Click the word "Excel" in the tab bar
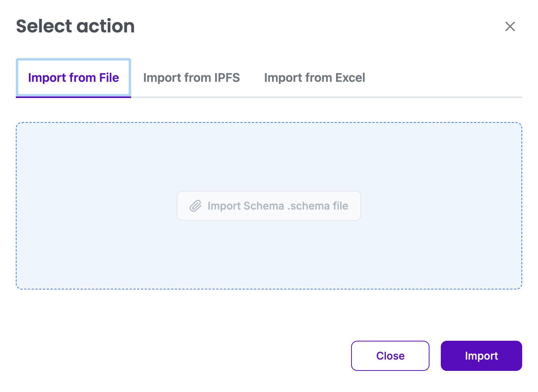Viewport: 538px width, 392px height. pyautogui.click(x=350, y=78)
